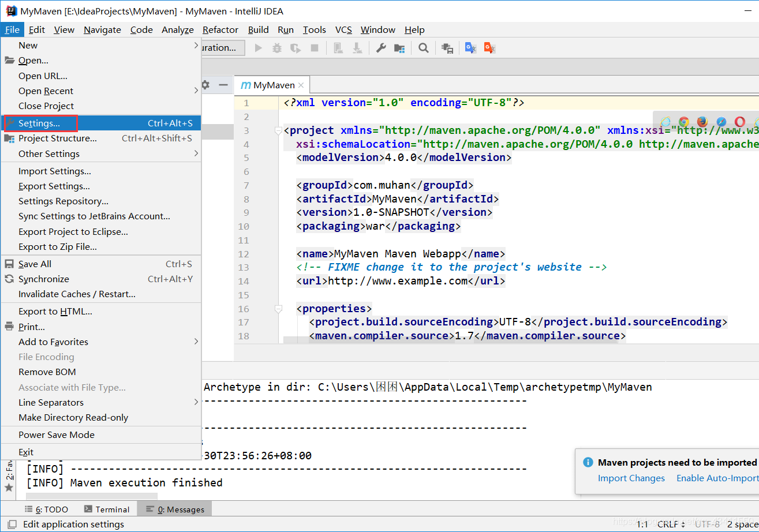This screenshot has width=759, height=532.
Task: Choose Import Settings... entry
Action: tap(101, 171)
